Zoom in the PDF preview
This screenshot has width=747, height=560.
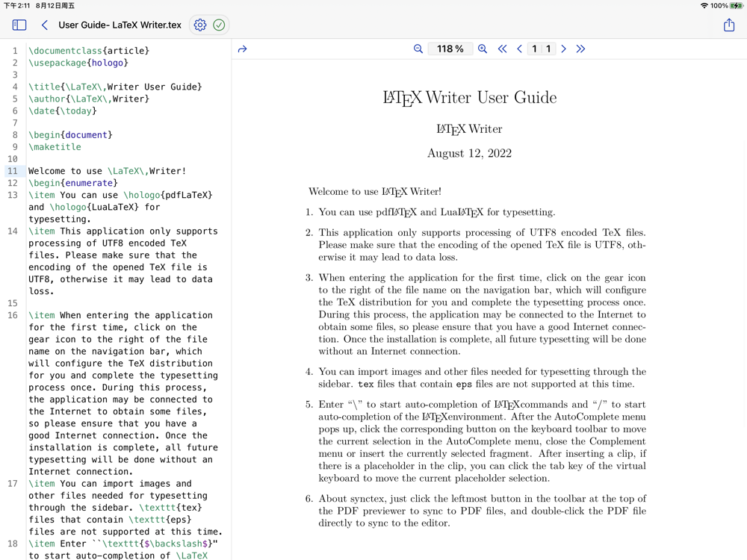483,49
